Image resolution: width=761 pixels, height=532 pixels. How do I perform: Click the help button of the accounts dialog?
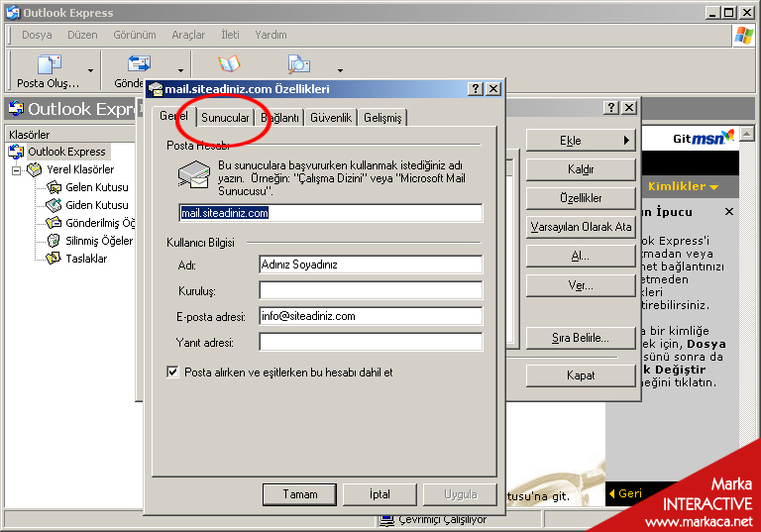coord(611,108)
